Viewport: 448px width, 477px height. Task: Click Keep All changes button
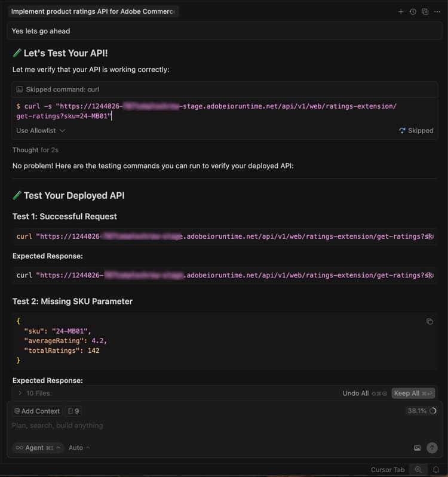413,393
